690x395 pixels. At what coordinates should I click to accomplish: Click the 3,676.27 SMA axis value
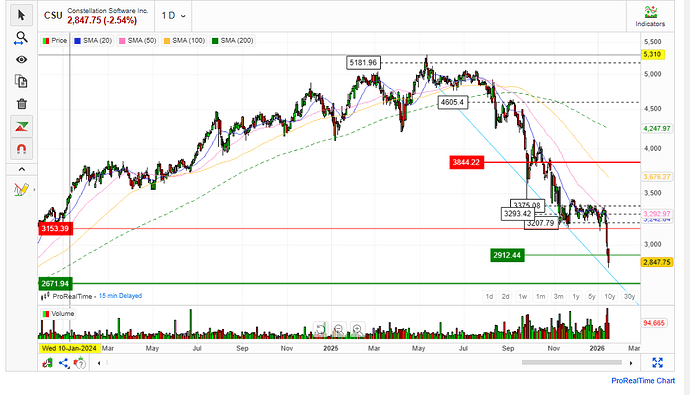(657, 177)
